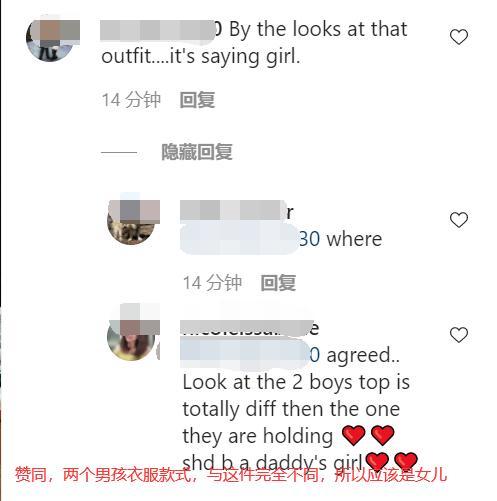Viewport: 497px width, 501px height.
Task: Click the "Look at the 2 boys top" text
Action: tap(296, 382)
